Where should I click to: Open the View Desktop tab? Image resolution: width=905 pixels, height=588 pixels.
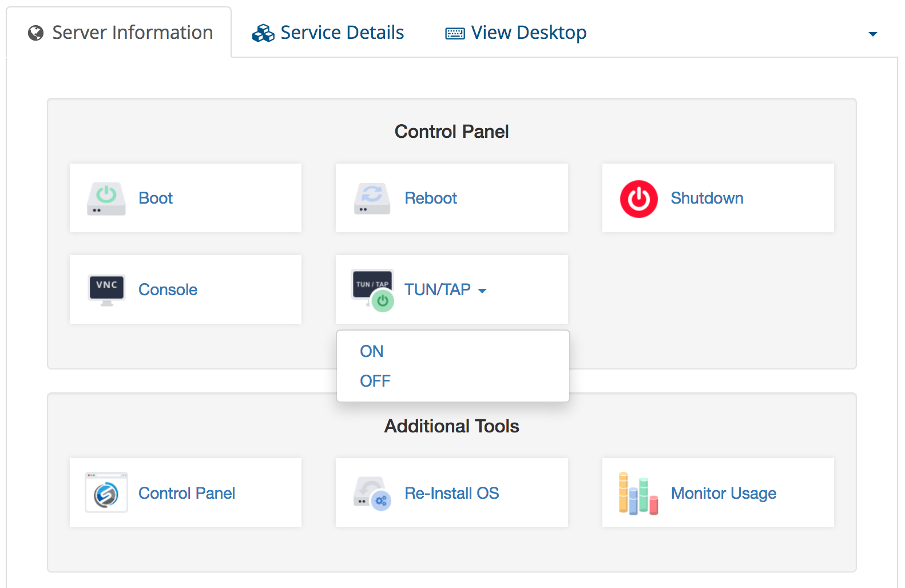pos(528,33)
